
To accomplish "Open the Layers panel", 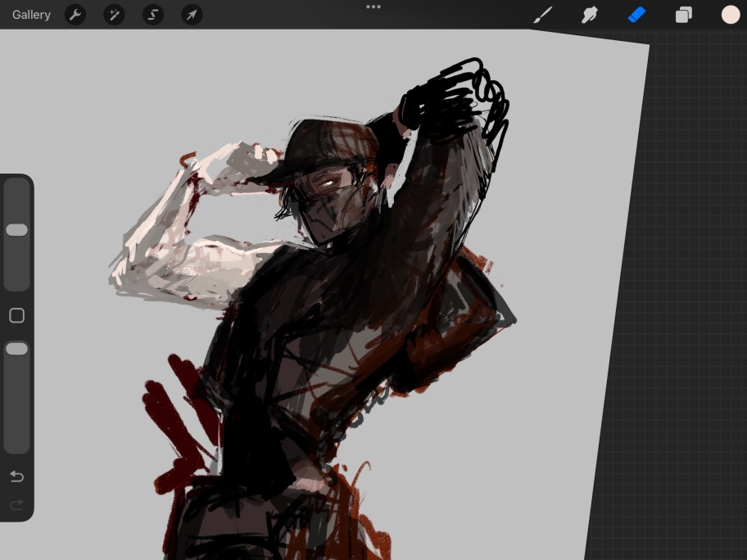I will tap(683, 15).
